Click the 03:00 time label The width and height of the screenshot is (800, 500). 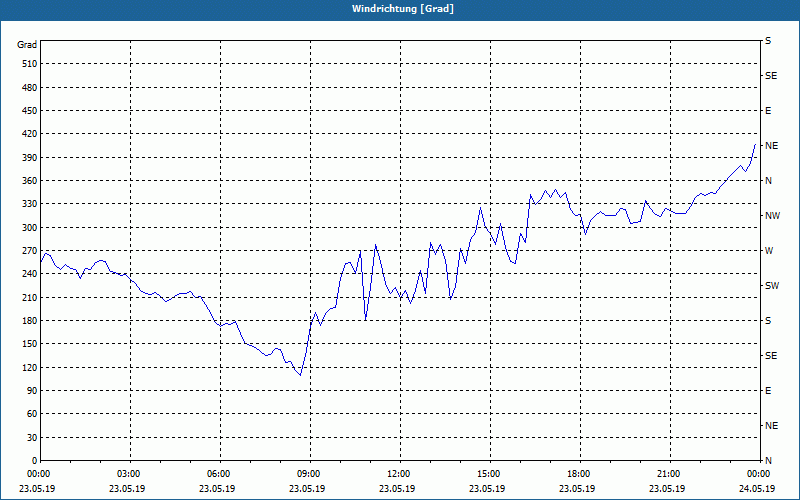pos(131,474)
